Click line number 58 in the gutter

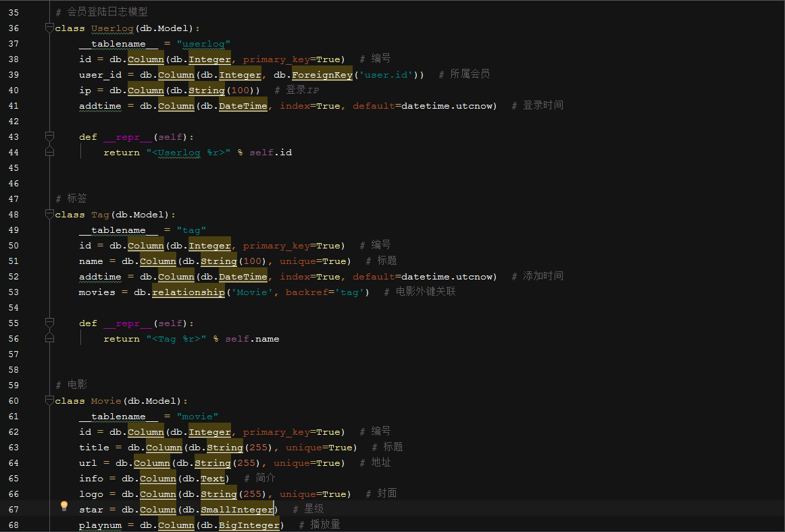coord(14,369)
